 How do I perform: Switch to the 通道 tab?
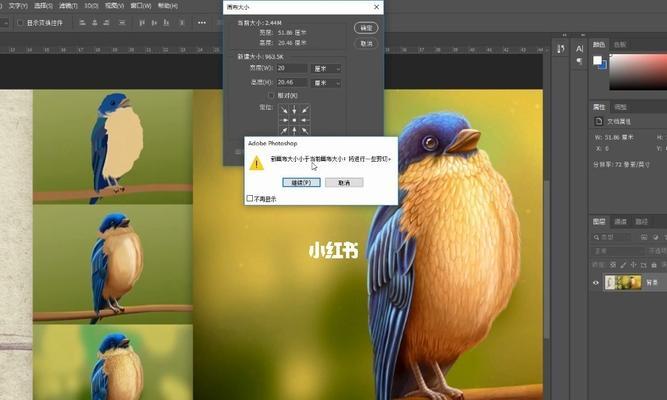point(620,221)
